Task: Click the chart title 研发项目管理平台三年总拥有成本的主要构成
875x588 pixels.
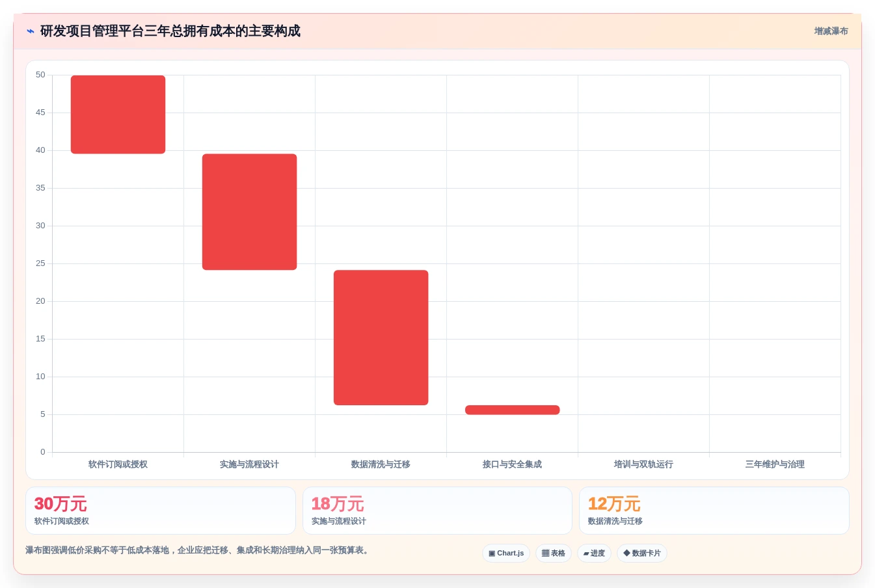Action: click(170, 31)
